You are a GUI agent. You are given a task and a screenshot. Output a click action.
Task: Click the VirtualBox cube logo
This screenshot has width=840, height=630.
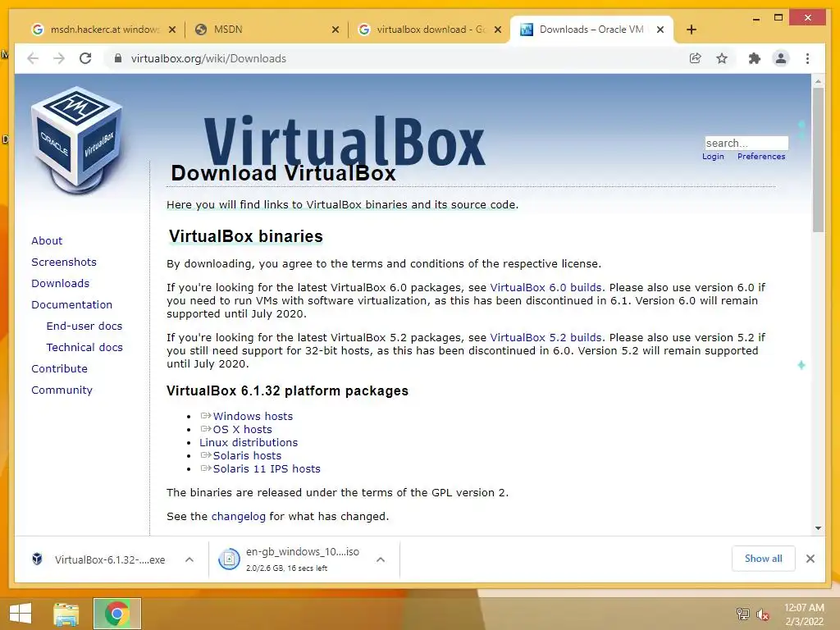coord(78,139)
